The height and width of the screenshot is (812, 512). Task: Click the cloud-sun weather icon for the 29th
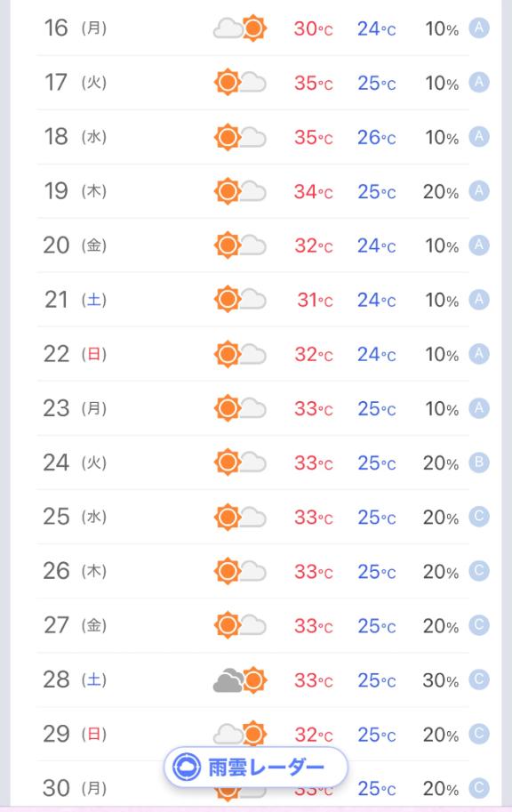[240, 733]
